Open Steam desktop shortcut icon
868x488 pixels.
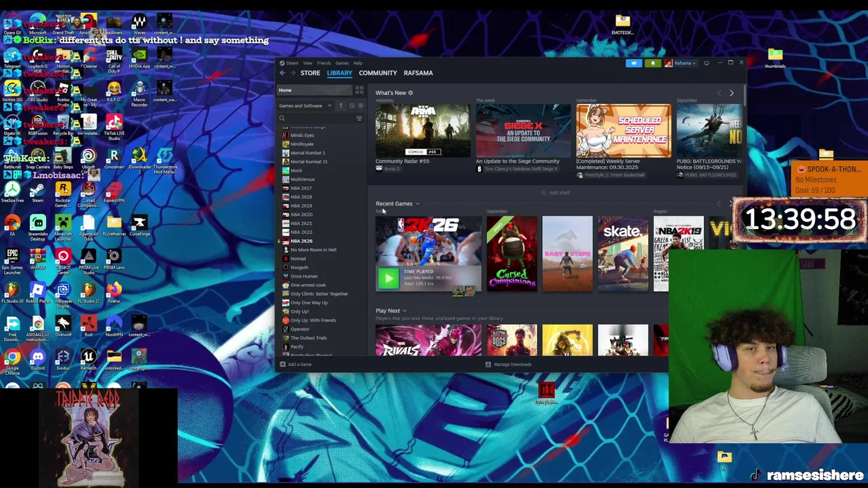coord(37,193)
